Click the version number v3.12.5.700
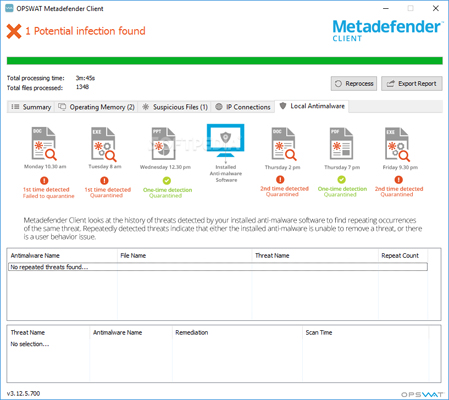Image resolution: width=449 pixels, height=400 pixels. [23, 394]
